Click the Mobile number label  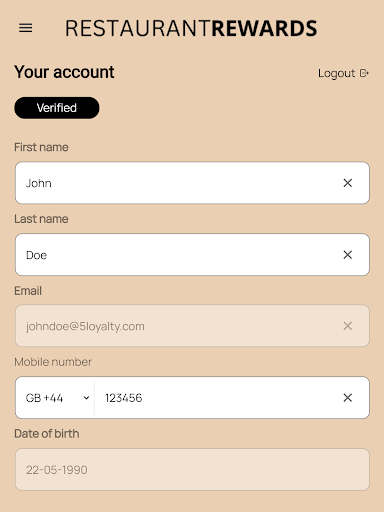(53, 362)
